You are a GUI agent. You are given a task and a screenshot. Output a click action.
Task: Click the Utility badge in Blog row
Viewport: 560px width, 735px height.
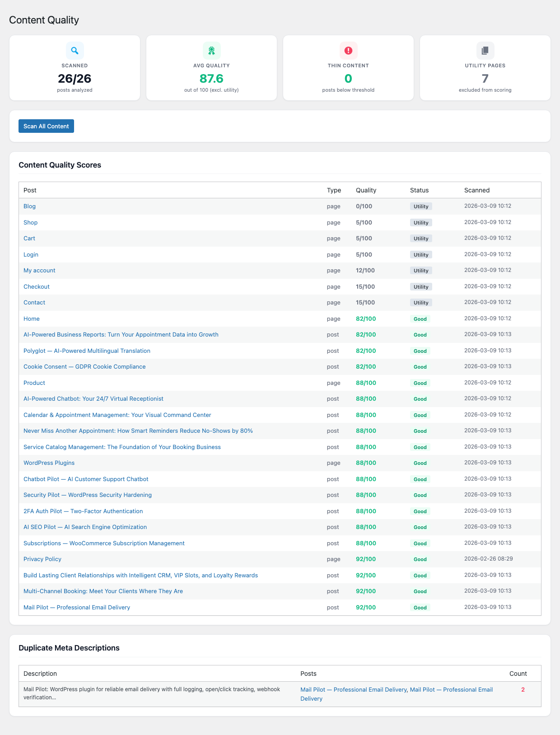421,206
